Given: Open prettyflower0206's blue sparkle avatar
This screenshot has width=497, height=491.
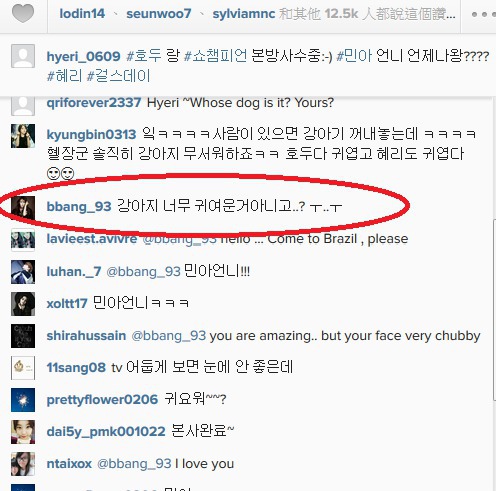Looking at the screenshot, I should [23, 400].
